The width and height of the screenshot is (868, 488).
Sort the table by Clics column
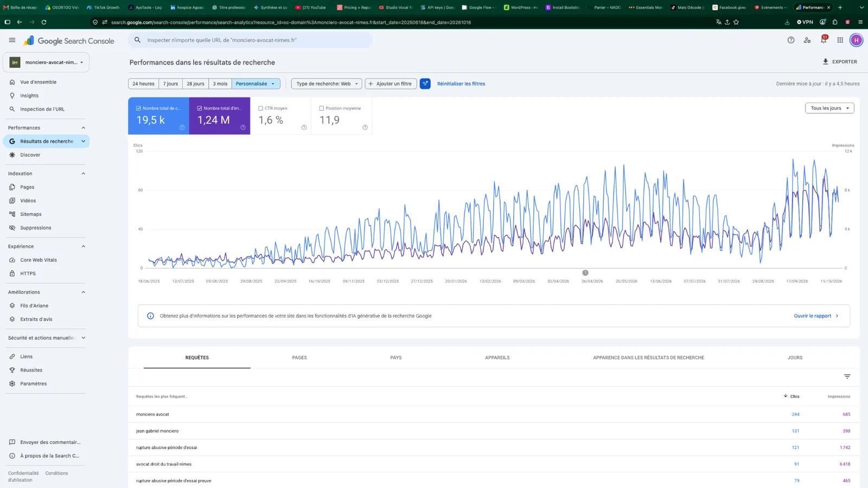click(x=792, y=396)
